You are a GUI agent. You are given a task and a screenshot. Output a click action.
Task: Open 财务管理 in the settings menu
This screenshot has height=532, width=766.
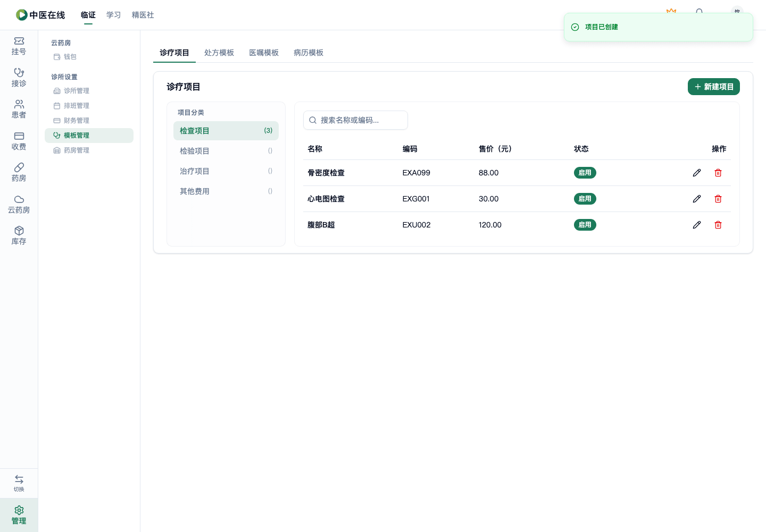point(89,121)
